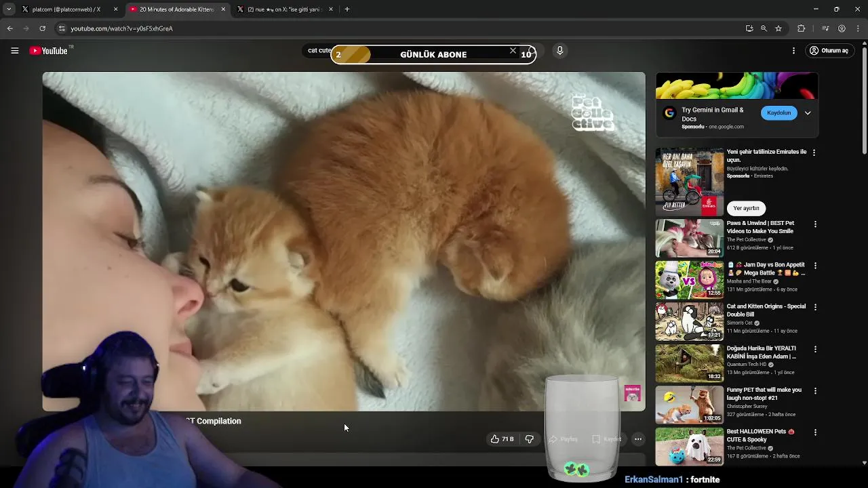Go back using browser back arrow
Screen dimensions: 868x488
pos(9,28)
